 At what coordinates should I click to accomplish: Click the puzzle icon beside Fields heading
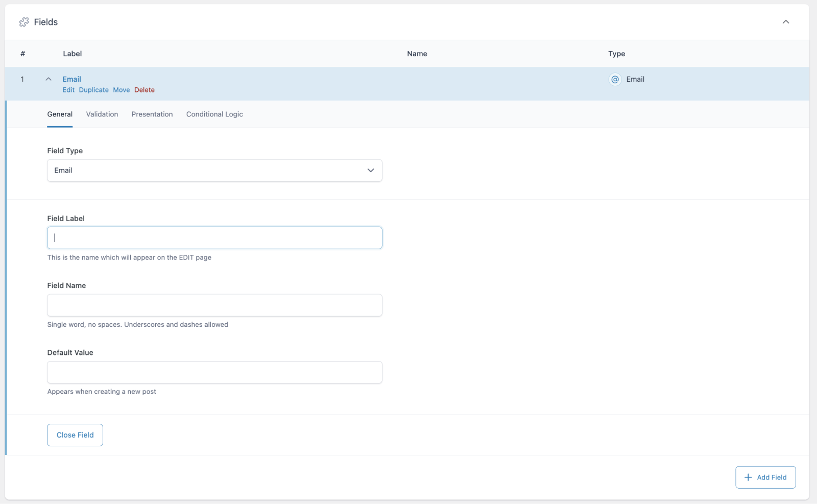tap(23, 22)
